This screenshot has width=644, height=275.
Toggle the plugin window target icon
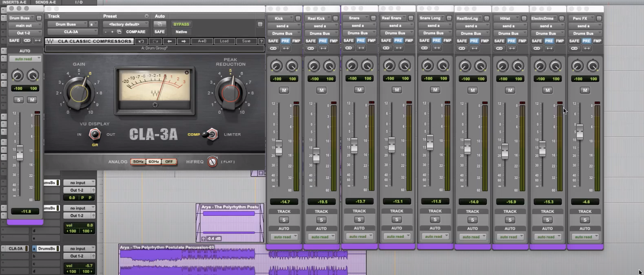click(260, 24)
